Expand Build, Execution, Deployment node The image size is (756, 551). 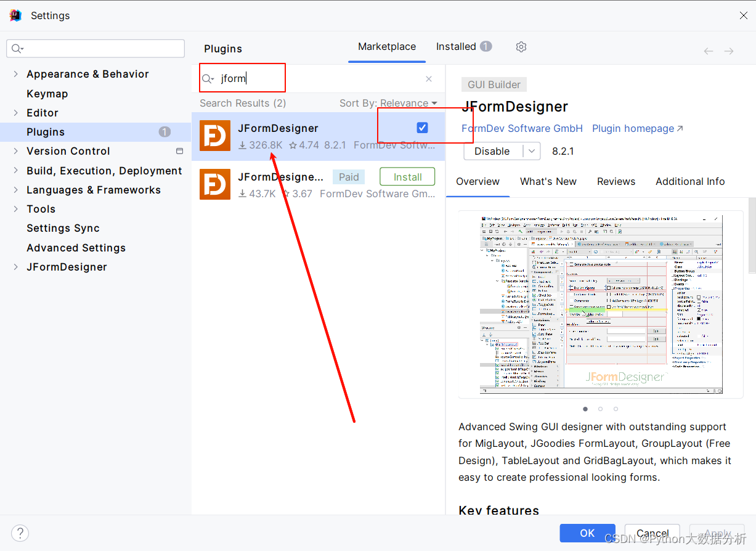[x=15, y=171]
